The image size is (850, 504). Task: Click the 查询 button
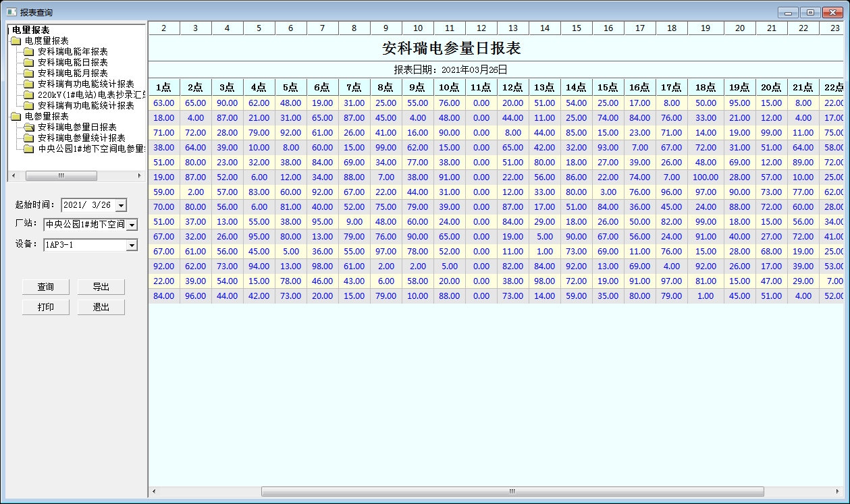click(45, 286)
